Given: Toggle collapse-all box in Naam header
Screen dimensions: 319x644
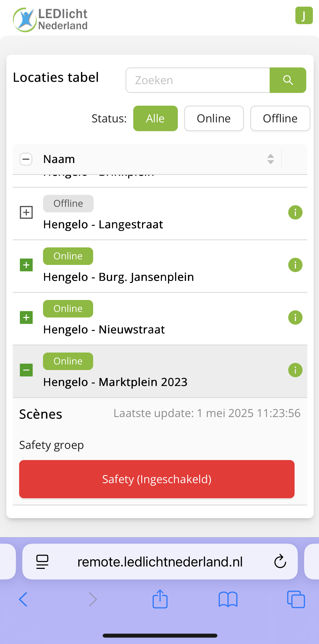Looking at the screenshot, I should point(26,159).
